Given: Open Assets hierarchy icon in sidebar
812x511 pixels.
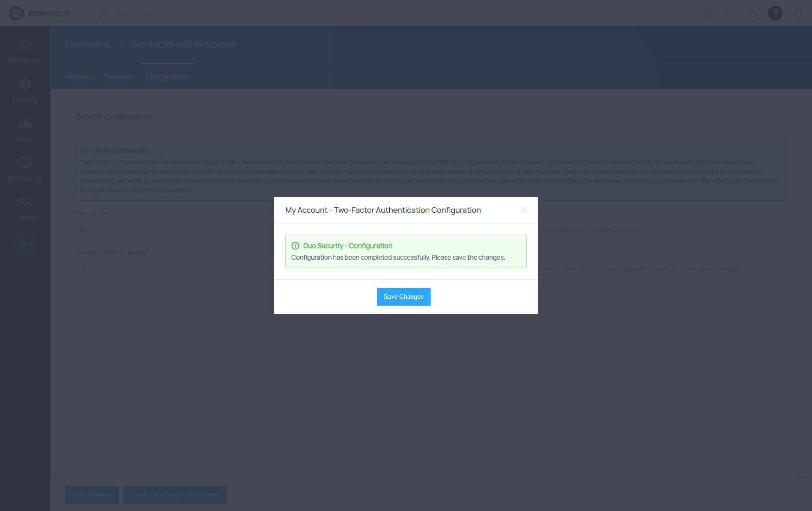Looking at the screenshot, I should (x=25, y=123).
